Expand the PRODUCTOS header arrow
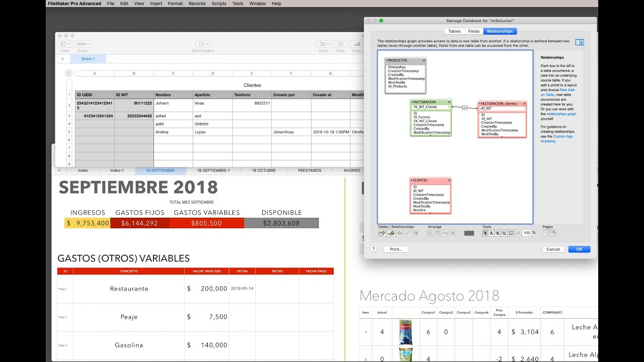The width and height of the screenshot is (644, 362). pos(386,60)
